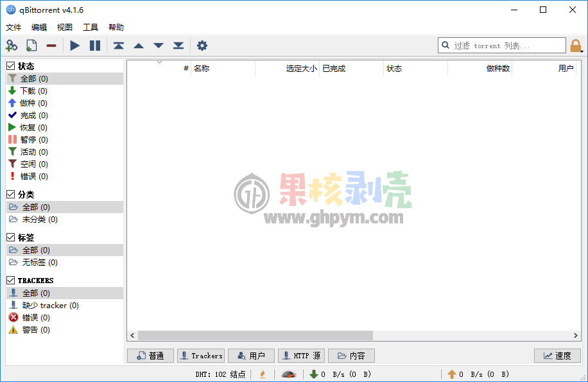Click the pause toolbar icon

95,46
